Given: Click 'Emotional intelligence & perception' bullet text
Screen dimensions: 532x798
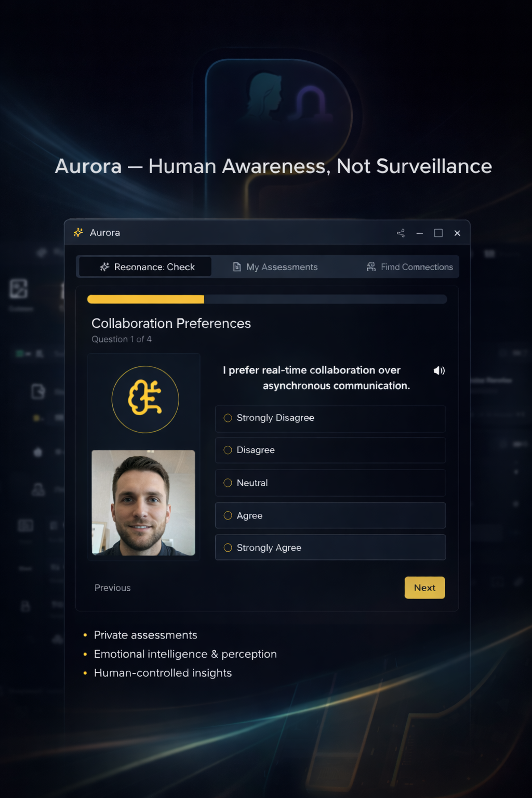Looking at the screenshot, I should click(x=185, y=654).
